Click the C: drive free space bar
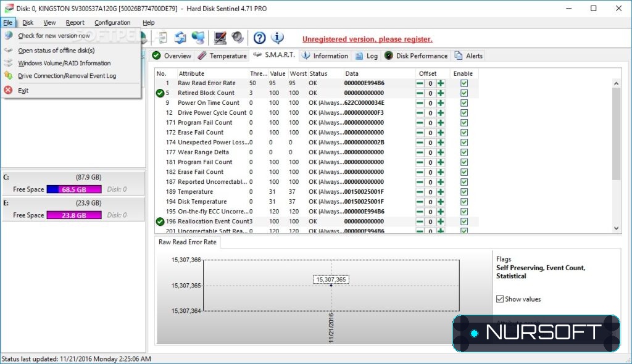The image size is (632, 364). tap(74, 189)
